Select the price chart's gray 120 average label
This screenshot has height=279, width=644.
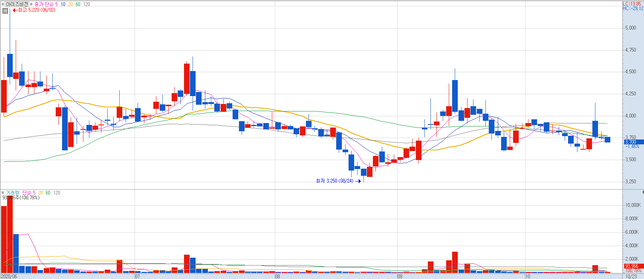86,4
